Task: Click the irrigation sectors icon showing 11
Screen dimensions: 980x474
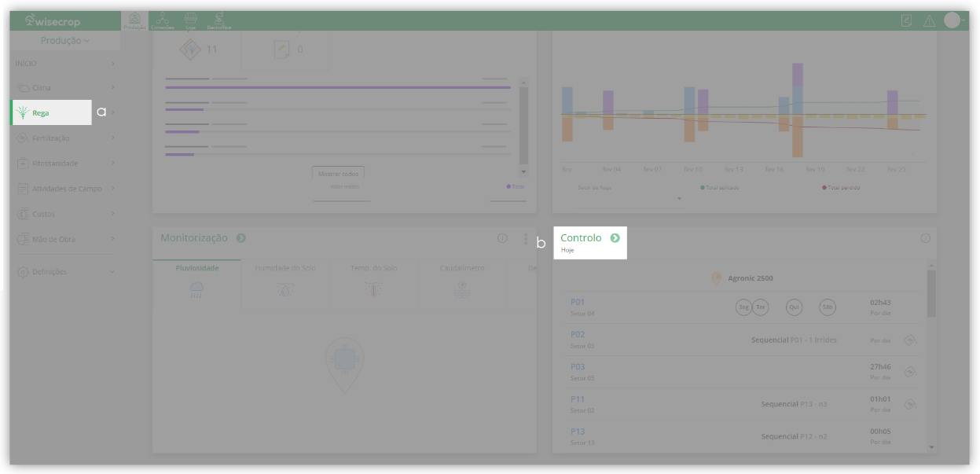Action: 190,50
